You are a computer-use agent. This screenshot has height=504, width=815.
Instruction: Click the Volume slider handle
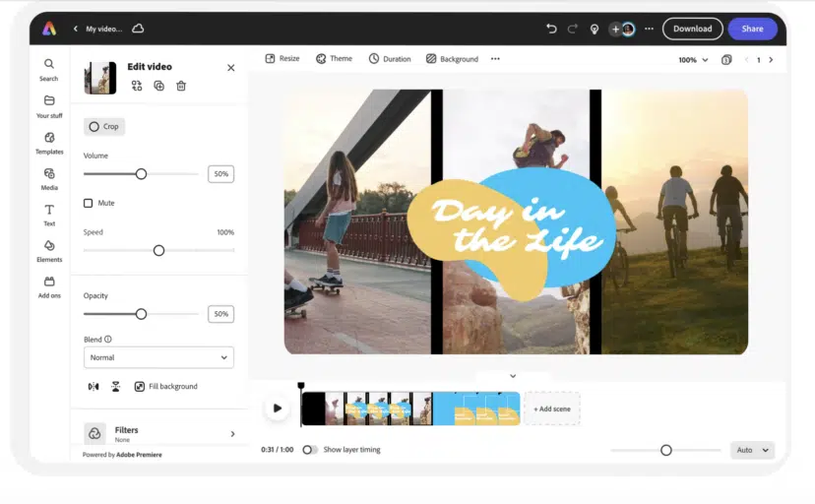[141, 174]
